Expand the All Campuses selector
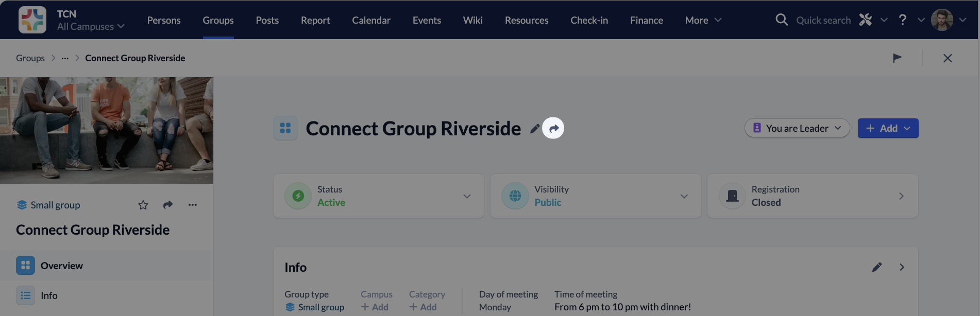Image resolution: width=980 pixels, height=316 pixels. tap(91, 26)
